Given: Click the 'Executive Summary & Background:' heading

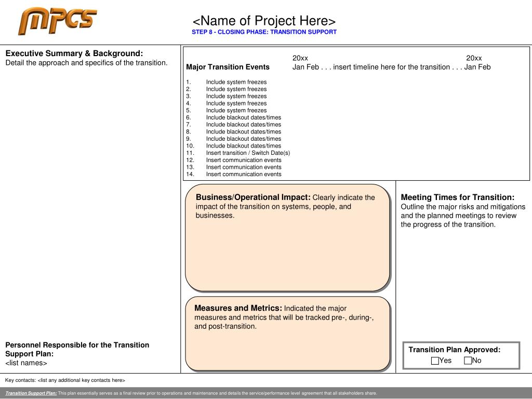Looking at the screenshot, I should click(x=74, y=54).
